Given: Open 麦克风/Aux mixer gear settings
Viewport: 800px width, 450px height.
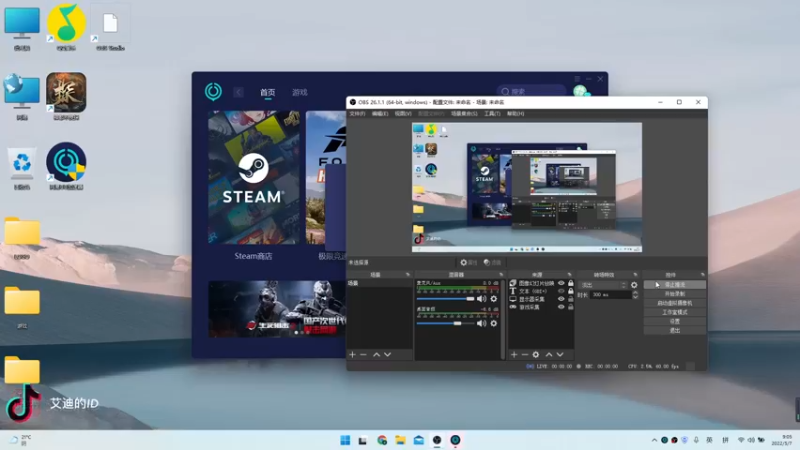Looking at the screenshot, I should (493, 298).
